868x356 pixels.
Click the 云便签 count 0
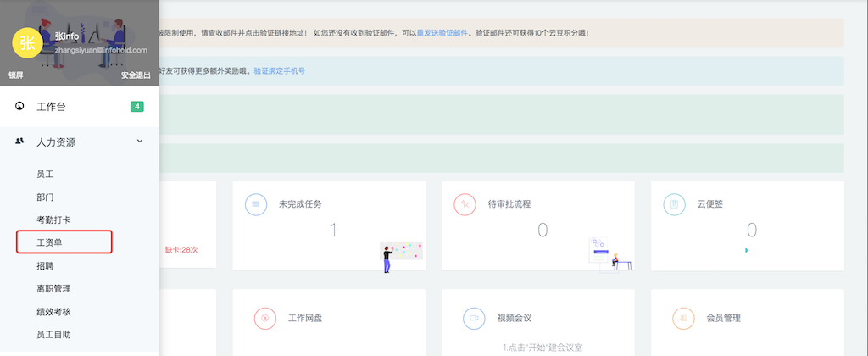tap(752, 230)
